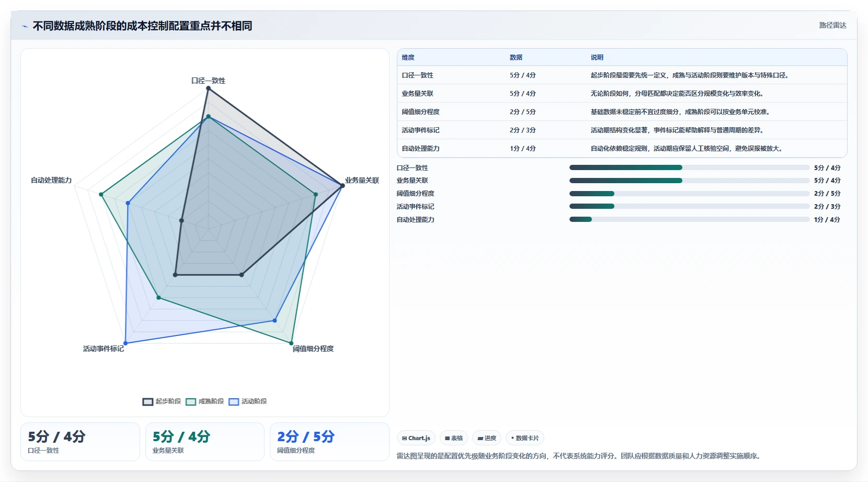The height and width of the screenshot is (482, 868).
Task: Click the 业务量关联 progress bar
Action: click(689, 181)
